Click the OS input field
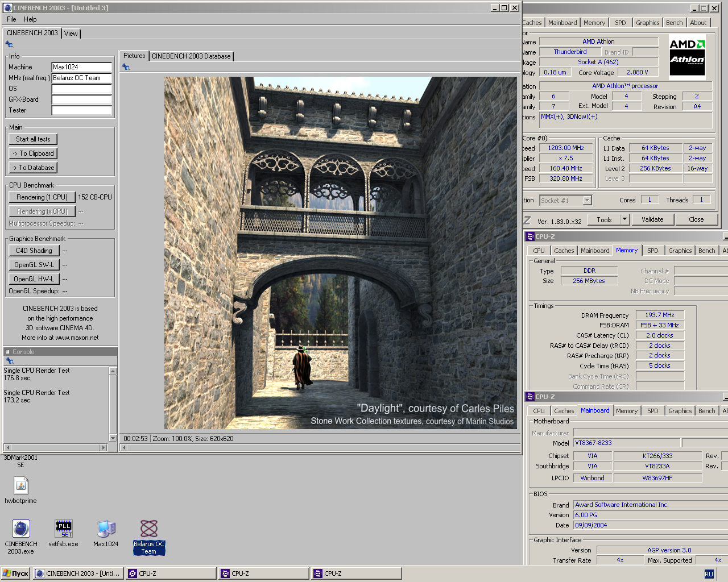 (82, 89)
